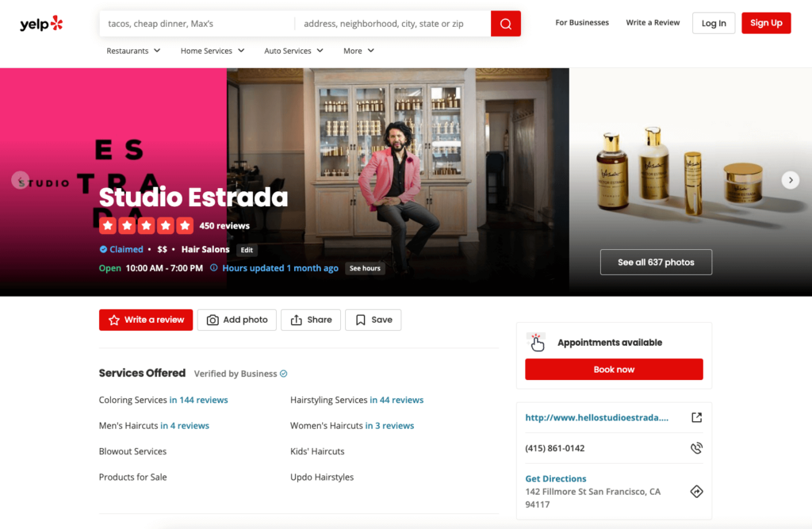Click the red Write a review button
This screenshot has height=529, width=812.
(146, 320)
